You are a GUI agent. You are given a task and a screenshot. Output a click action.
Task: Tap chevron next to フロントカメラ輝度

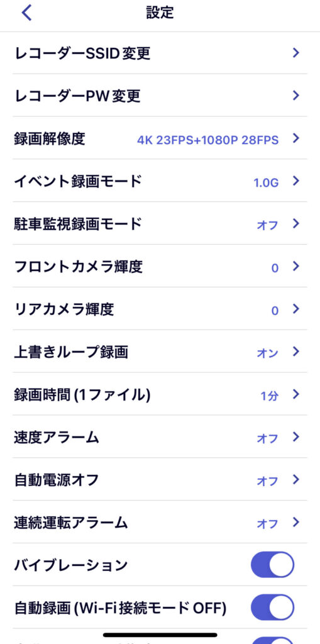click(x=295, y=266)
